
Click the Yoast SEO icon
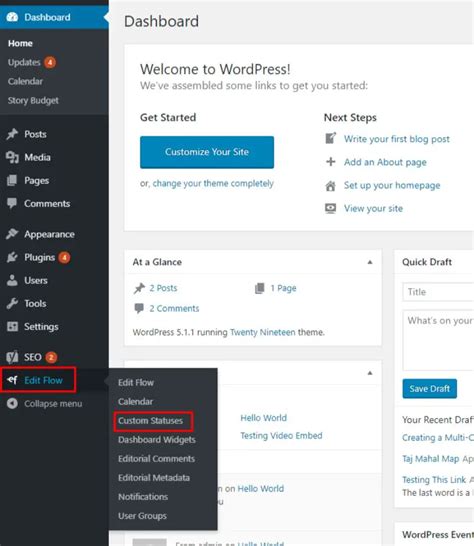pyautogui.click(x=12, y=357)
